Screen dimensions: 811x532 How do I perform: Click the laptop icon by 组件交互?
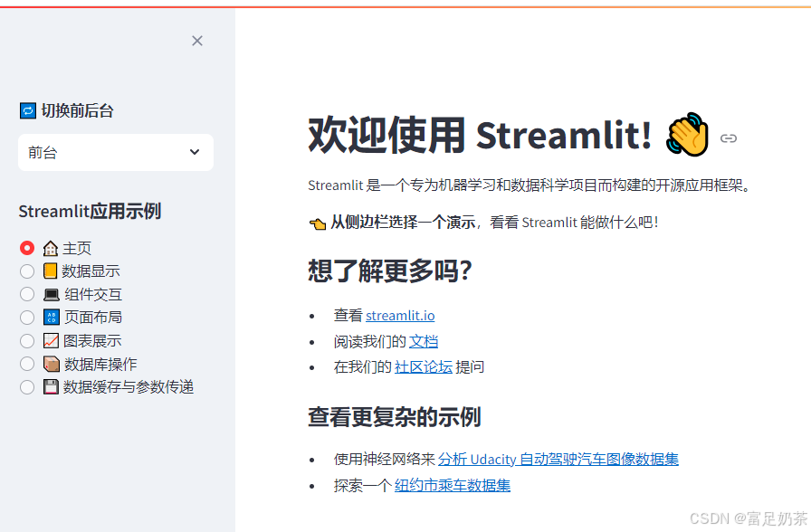52,295
